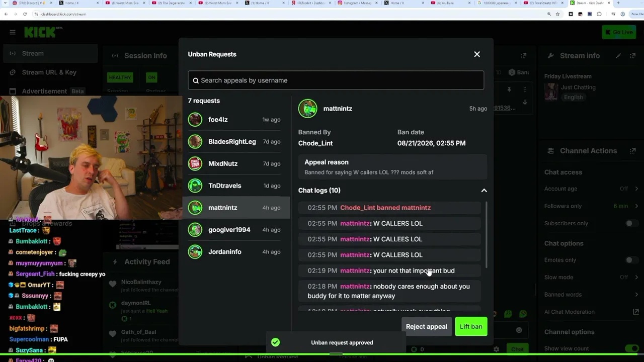This screenshot has width=644, height=362.
Task: Click the pin icon in the background chat panel
Action: tap(509, 89)
